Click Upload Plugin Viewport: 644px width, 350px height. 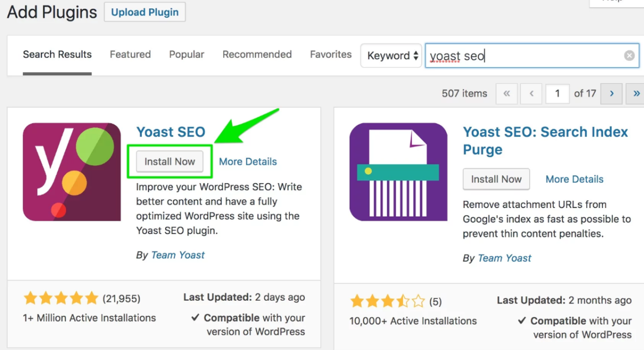145,12
